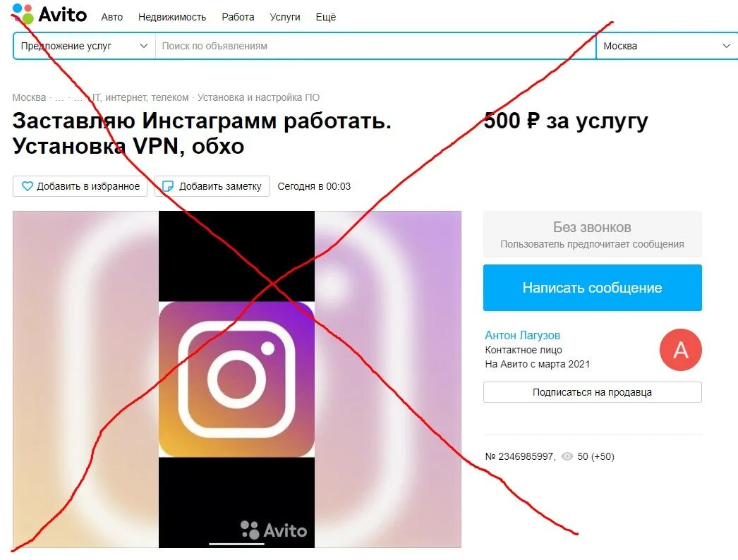
Task: Click the heart icon to add to favorites
Action: tap(28, 186)
